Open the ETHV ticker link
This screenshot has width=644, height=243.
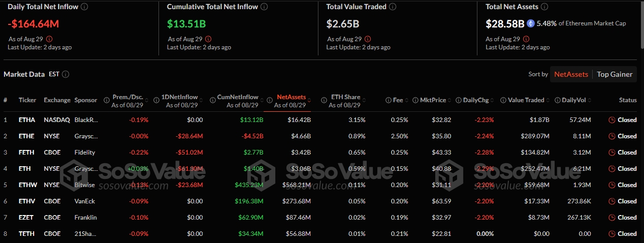tap(26, 201)
